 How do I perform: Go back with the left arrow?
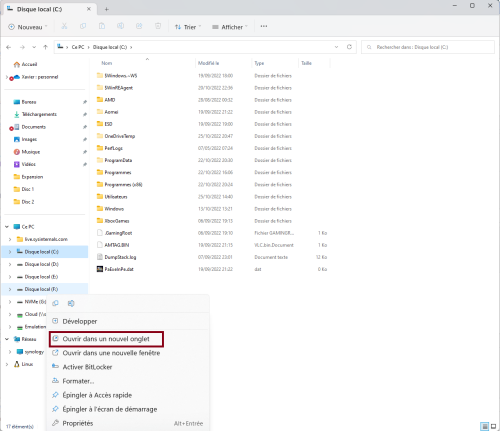coord(9,47)
